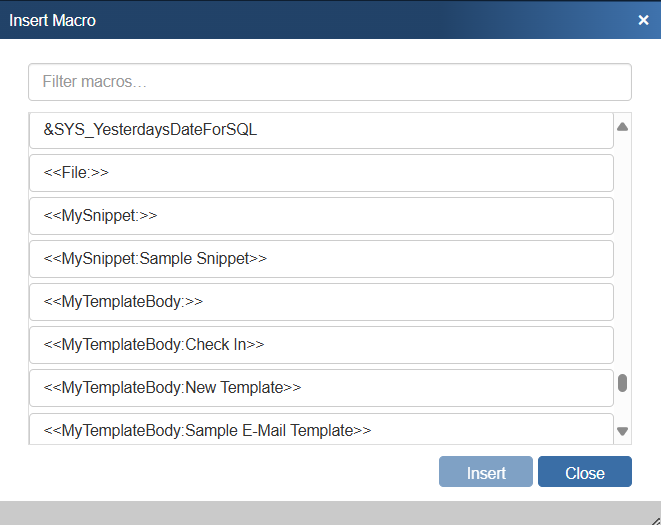Choose the empty <<MyTemplateBody:>> macro

point(321,302)
